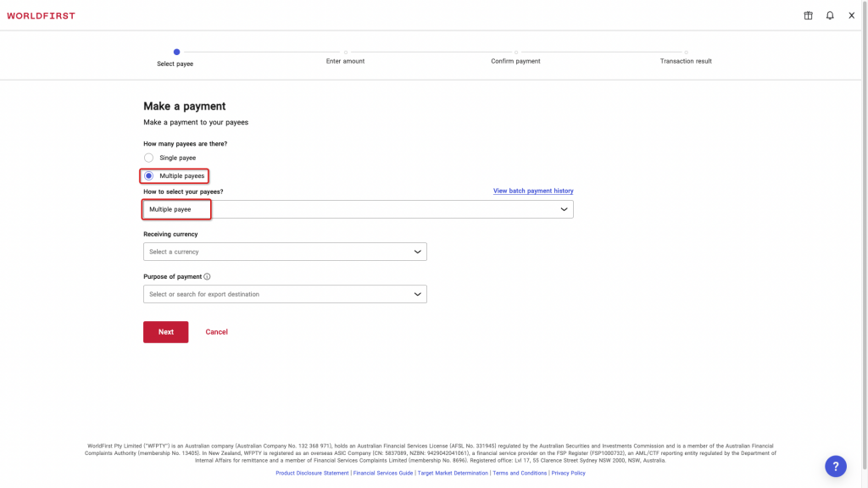Click the WorldFirst logo
868x488 pixels.
[x=41, y=15]
